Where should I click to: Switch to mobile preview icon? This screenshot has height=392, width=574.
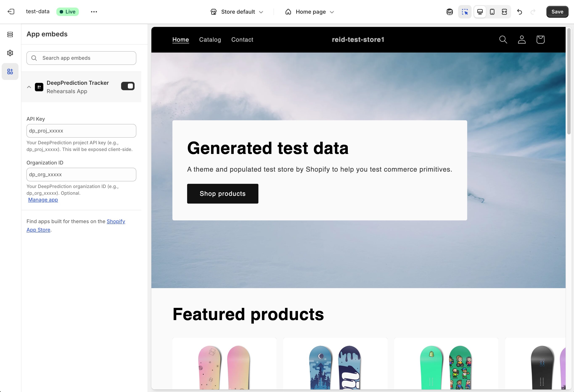[x=492, y=12]
